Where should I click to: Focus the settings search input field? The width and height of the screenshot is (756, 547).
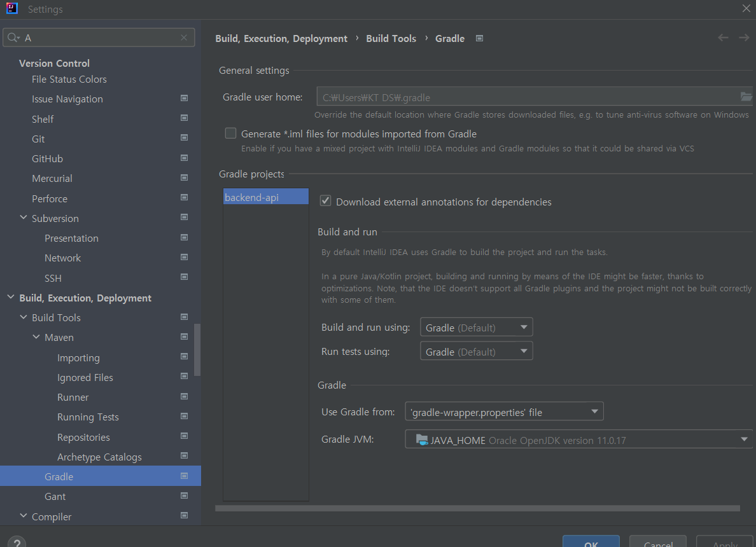click(99, 38)
